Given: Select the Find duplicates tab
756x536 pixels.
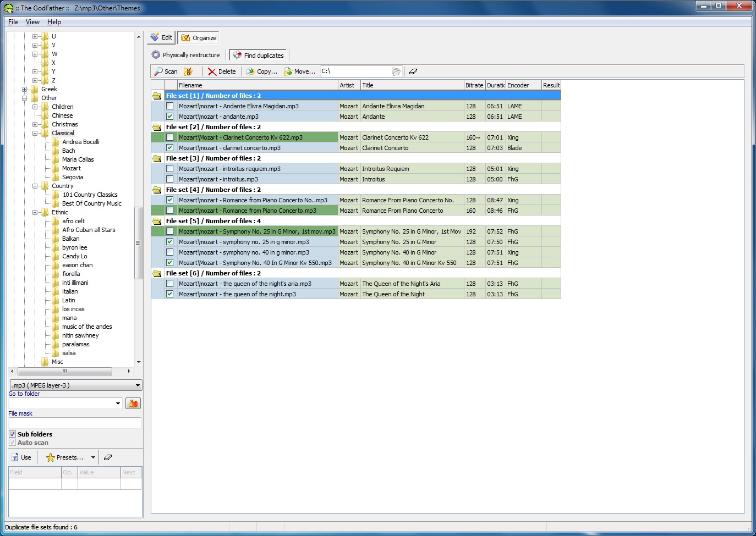Looking at the screenshot, I should (258, 56).
